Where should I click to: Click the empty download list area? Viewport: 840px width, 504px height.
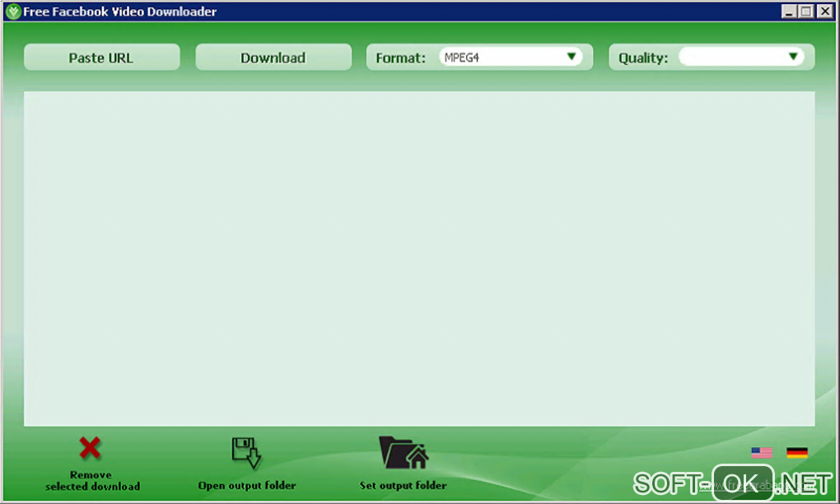tap(419, 259)
